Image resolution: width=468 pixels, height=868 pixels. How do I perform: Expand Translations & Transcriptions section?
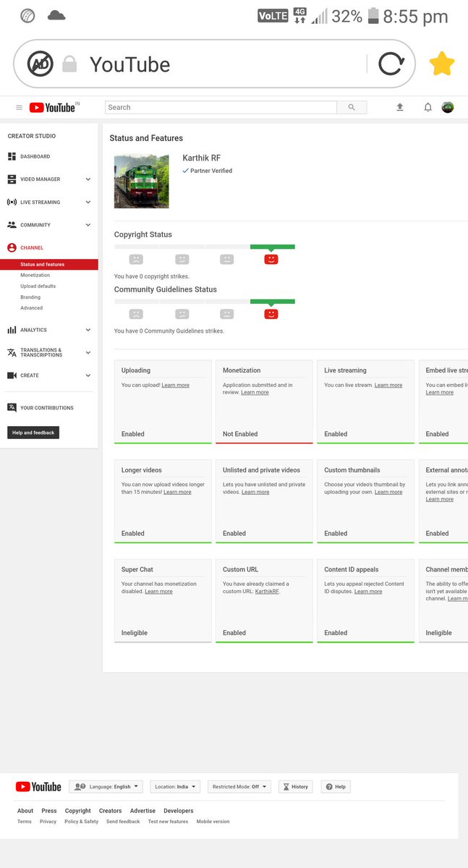[x=88, y=352]
